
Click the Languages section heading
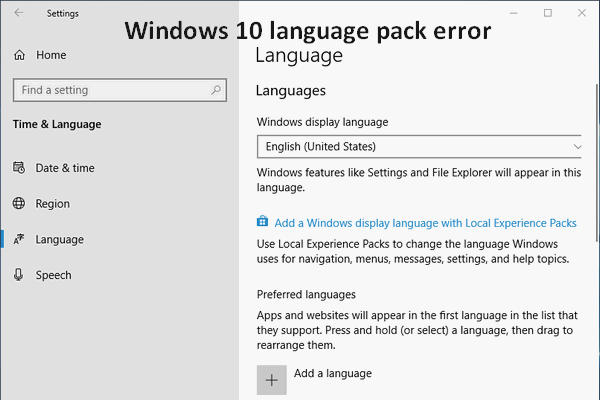[x=291, y=91]
